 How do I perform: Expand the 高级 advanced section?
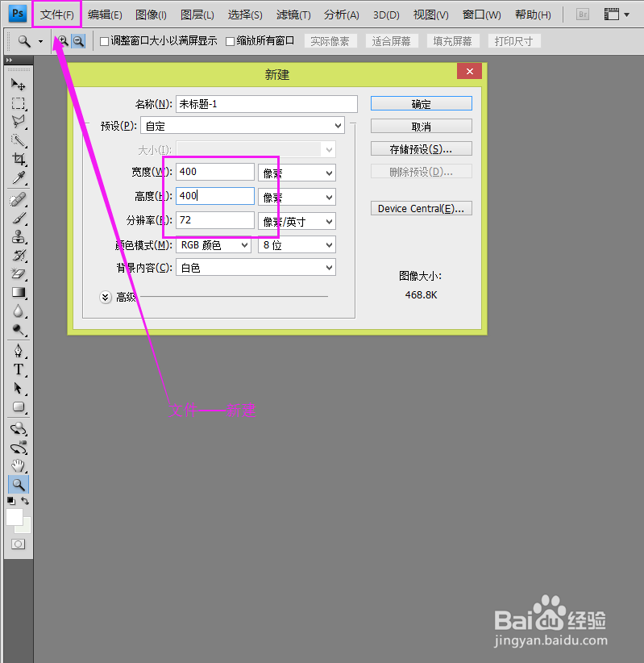tap(106, 298)
